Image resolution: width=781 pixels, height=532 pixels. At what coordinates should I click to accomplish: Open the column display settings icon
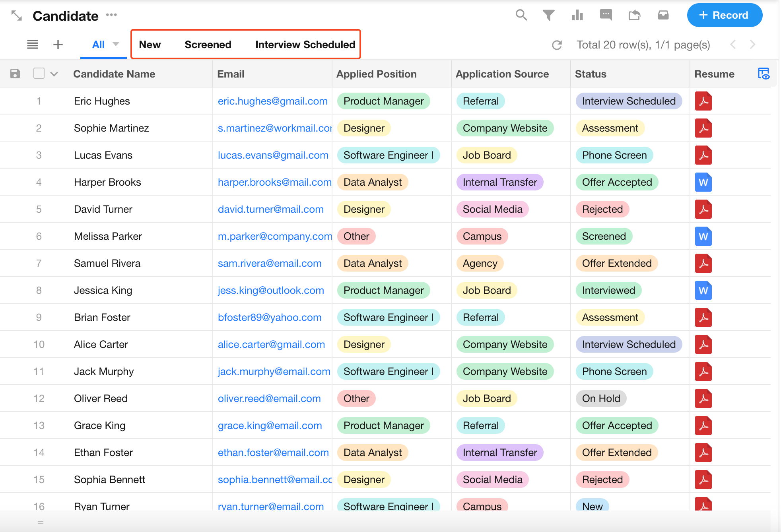coord(764,74)
